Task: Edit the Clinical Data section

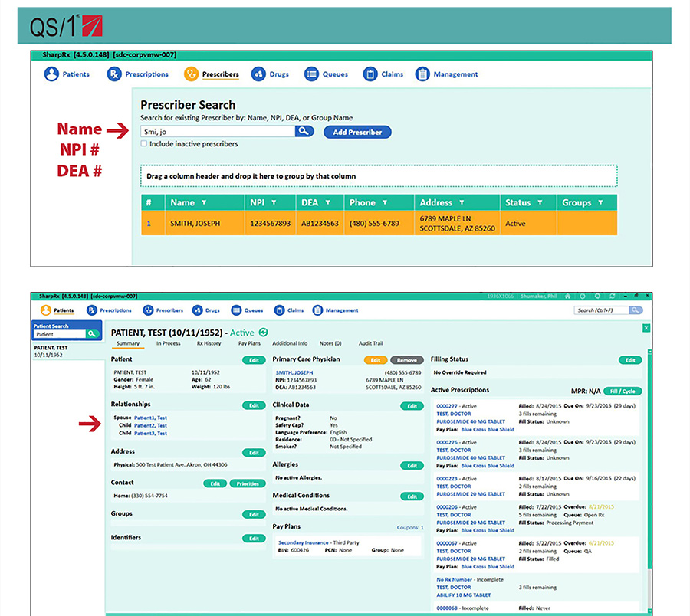Action: point(412,406)
